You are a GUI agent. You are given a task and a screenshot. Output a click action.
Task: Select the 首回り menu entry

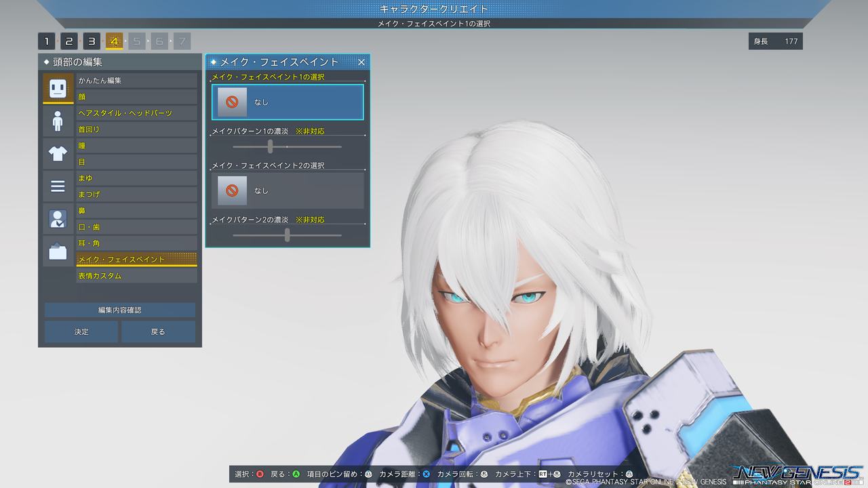coord(136,129)
